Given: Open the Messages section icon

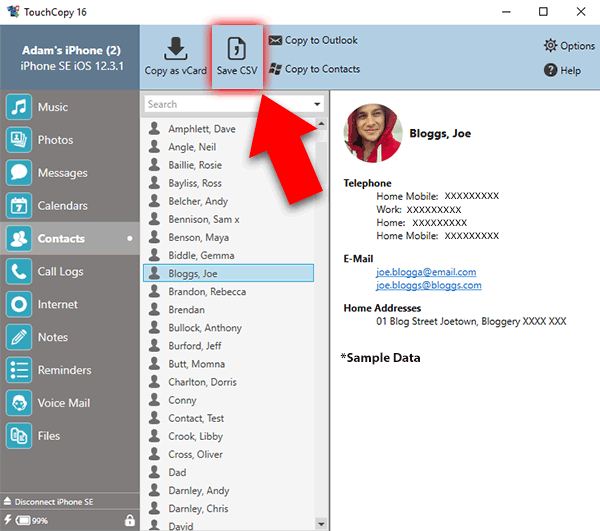Looking at the screenshot, I should 19,173.
